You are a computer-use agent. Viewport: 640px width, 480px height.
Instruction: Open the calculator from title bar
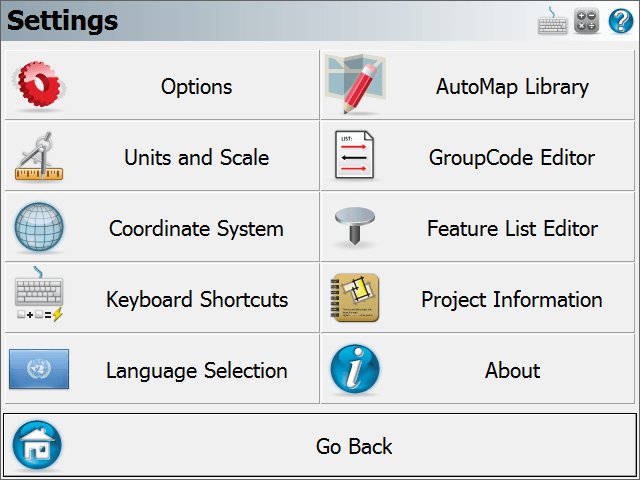click(587, 20)
